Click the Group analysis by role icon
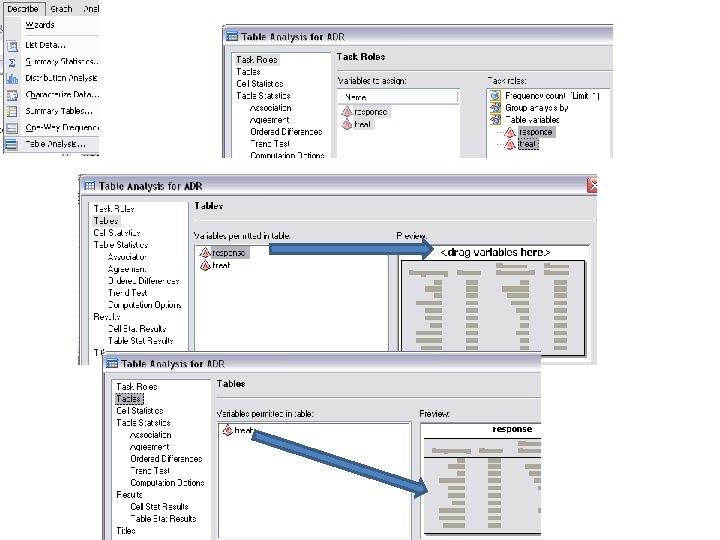720x540 pixels. pos(495,108)
